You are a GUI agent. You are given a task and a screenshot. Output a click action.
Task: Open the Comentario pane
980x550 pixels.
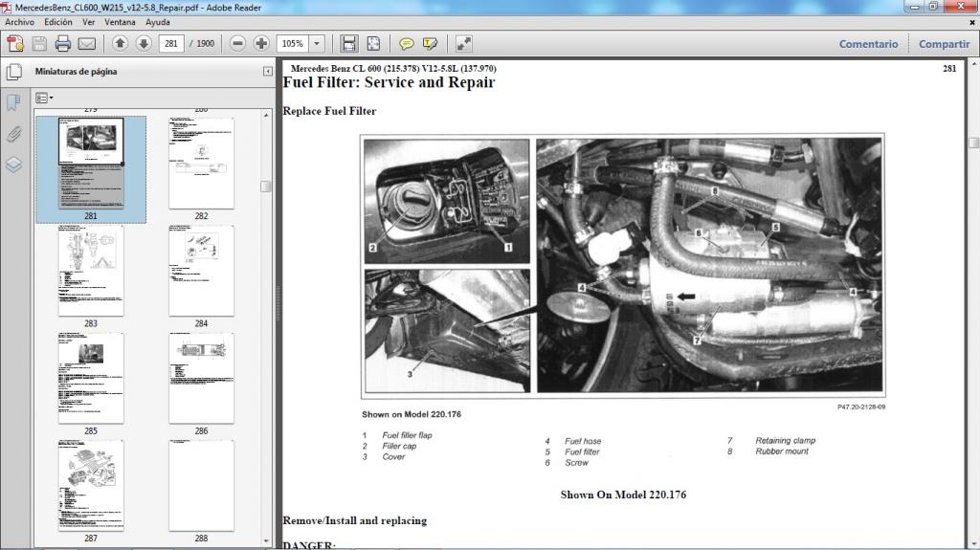pos(868,44)
